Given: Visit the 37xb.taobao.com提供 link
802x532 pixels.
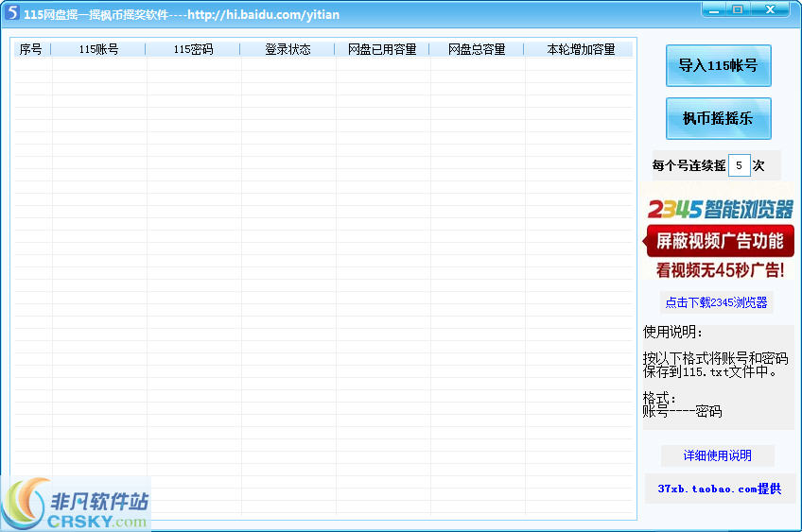Looking at the screenshot, I should (x=719, y=489).
